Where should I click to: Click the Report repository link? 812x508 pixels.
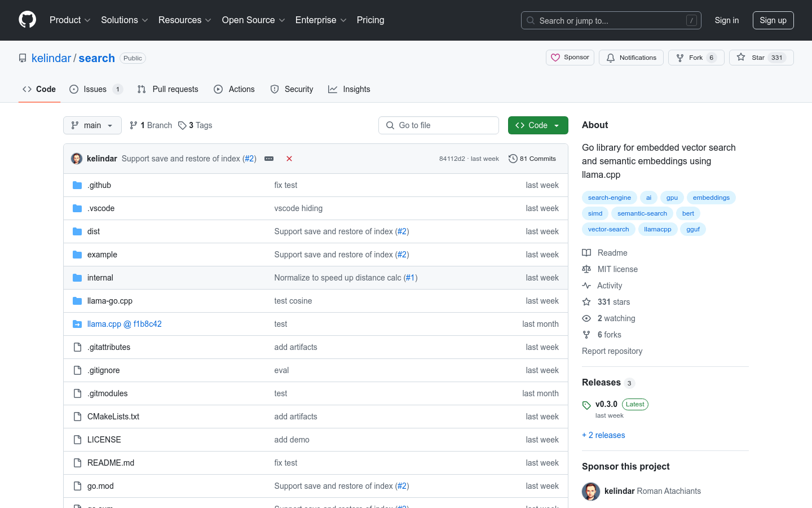pos(612,351)
